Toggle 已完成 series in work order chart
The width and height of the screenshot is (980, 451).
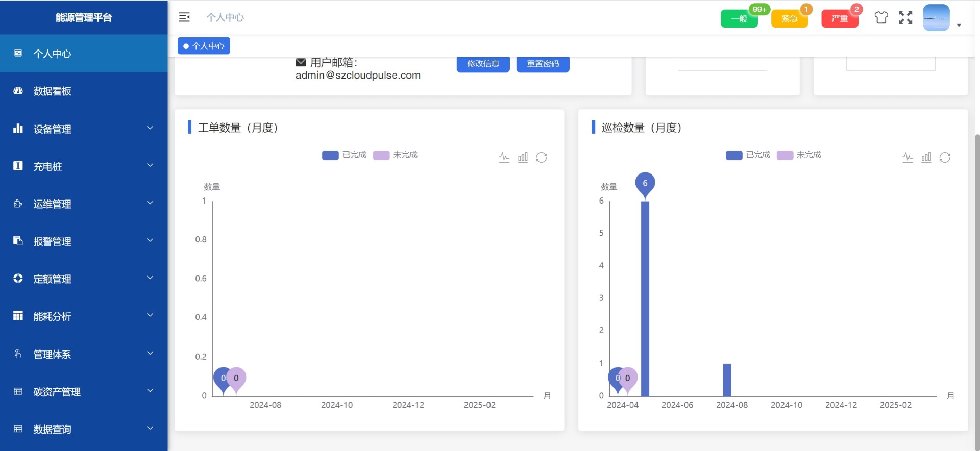coord(344,155)
